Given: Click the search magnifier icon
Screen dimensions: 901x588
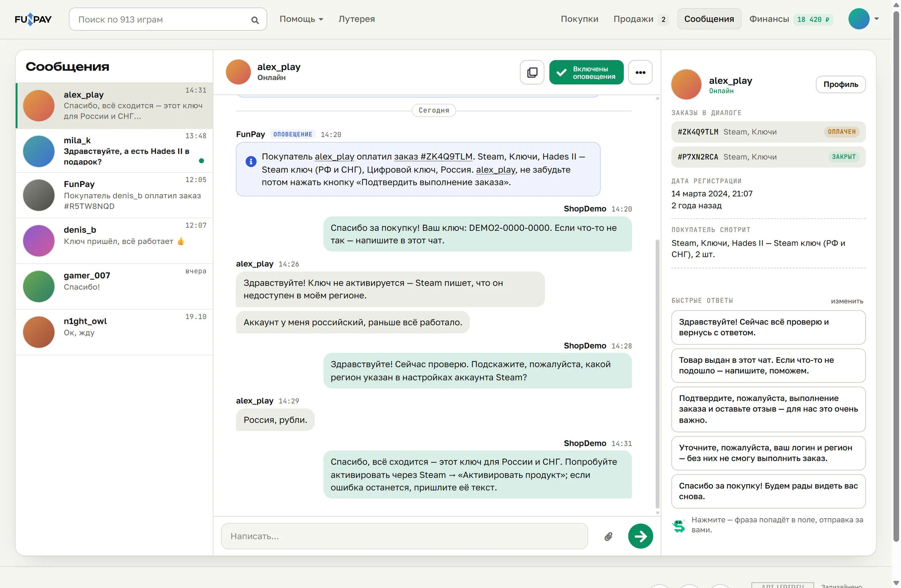Looking at the screenshot, I should click(255, 20).
